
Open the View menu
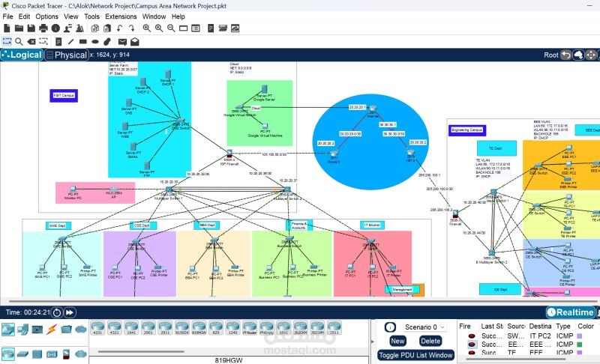[70, 16]
